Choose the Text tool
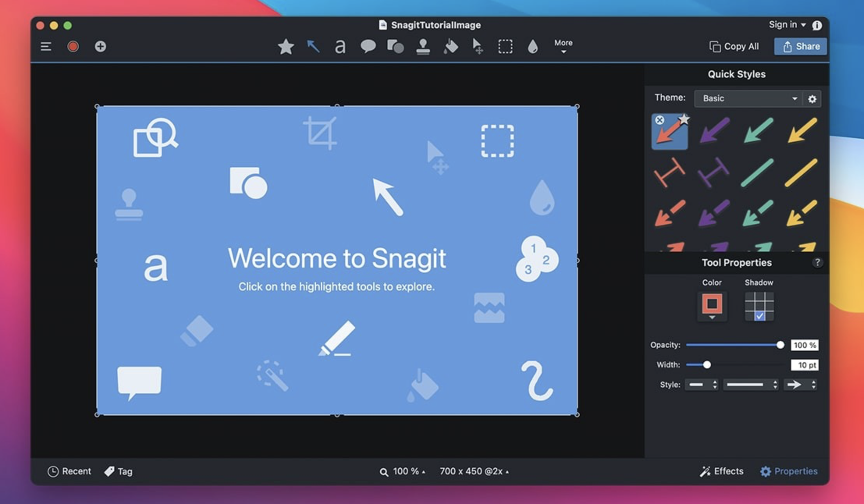 coord(340,46)
